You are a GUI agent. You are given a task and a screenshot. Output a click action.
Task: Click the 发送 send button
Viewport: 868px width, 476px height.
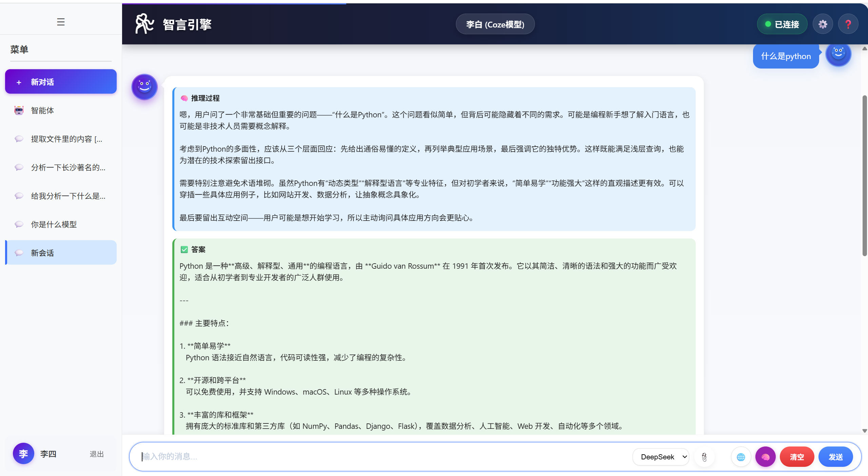coord(835,457)
